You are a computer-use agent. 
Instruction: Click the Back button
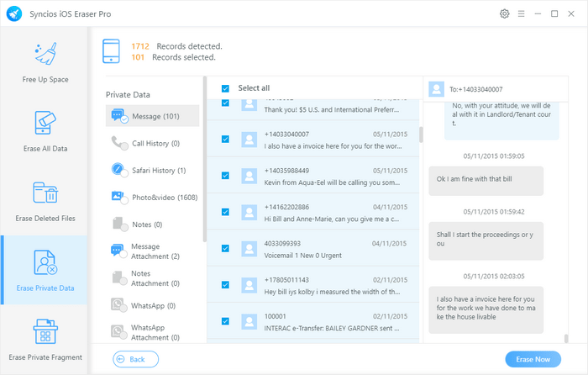pyautogui.click(x=136, y=359)
